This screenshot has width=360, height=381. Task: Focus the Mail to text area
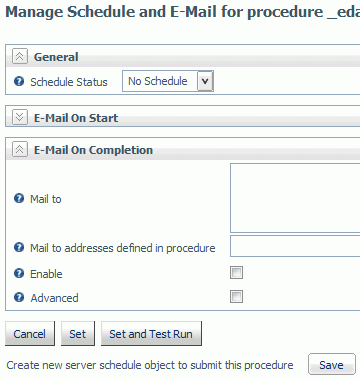295,198
